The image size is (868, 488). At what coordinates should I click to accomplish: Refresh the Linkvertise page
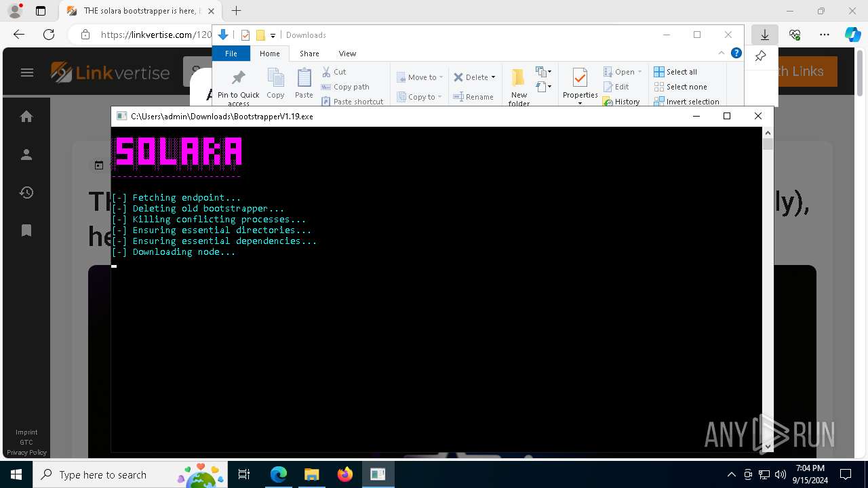pos(49,35)
